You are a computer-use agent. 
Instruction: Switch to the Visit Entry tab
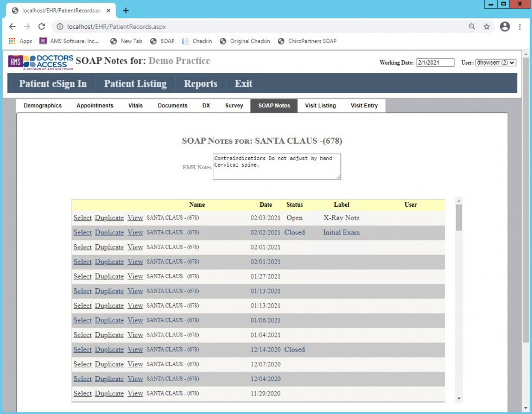(x=364, y=106)
